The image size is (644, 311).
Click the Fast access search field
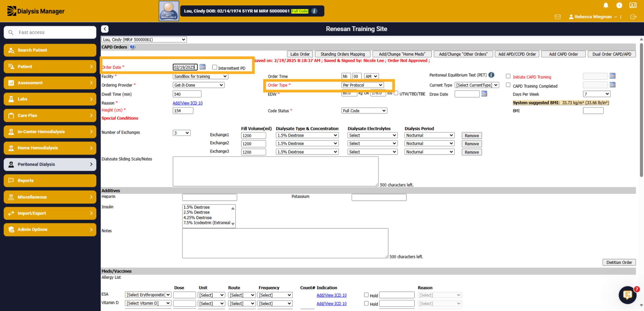click(x=50, y=32)
